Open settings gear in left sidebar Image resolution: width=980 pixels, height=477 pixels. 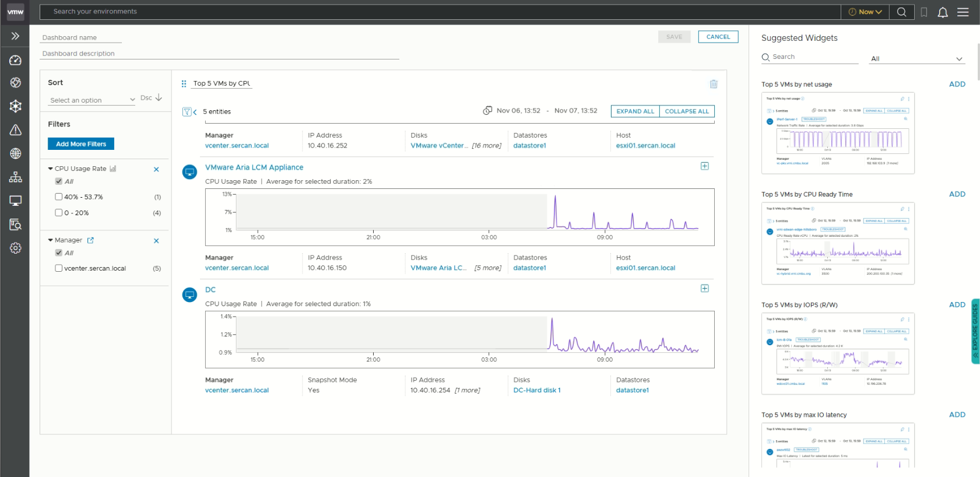[16, 248]
